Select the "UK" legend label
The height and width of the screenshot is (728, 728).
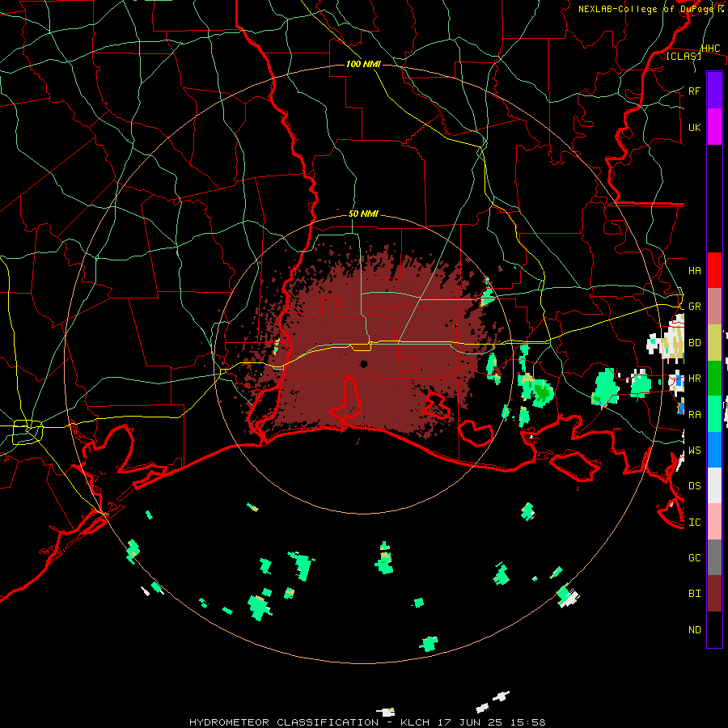[x=694, y=127]
